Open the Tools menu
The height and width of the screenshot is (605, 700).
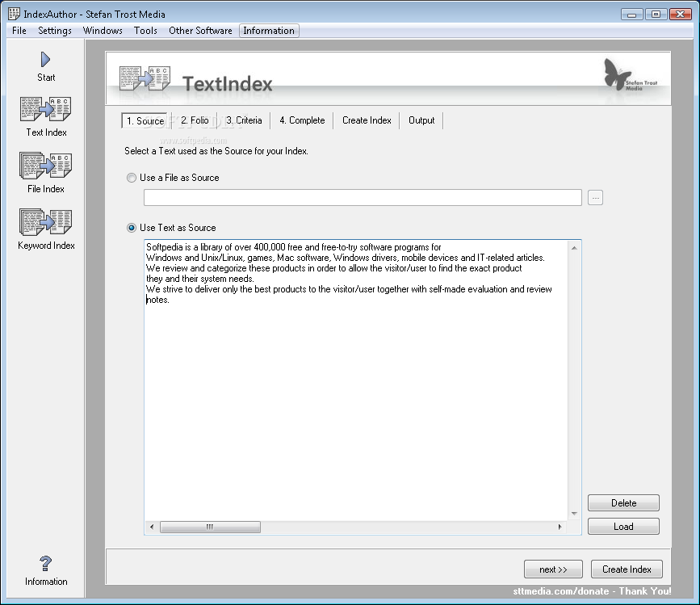pos(145,31)
